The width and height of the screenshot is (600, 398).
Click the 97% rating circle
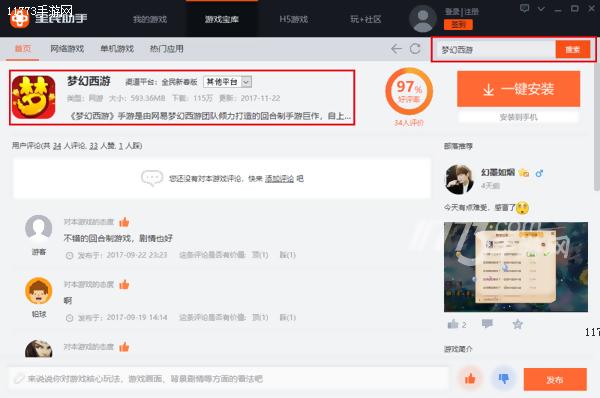tap(409, 91)
